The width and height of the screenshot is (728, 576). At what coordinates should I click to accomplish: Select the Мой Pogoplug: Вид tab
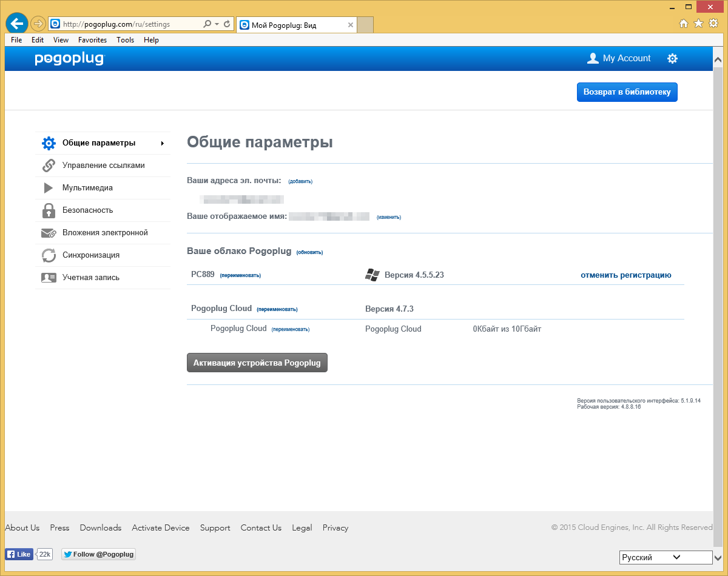(x=297, y=25)
